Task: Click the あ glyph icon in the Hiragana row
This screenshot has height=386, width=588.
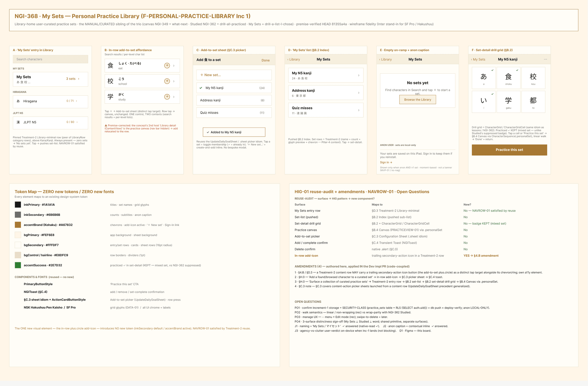Action: coord(18,101)
